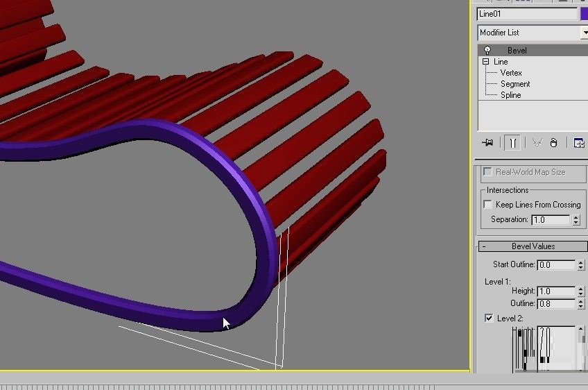Click the Separation spinner arrows

[576, 219]
